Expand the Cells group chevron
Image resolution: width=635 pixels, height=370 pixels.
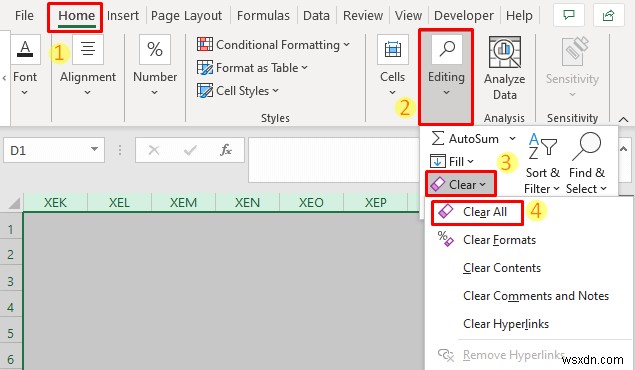(x=392, y=93)
